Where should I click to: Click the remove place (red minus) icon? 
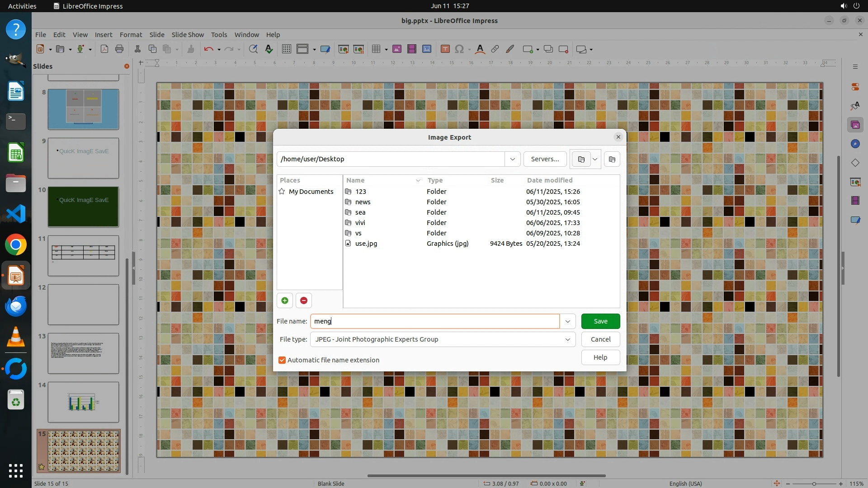304,300
